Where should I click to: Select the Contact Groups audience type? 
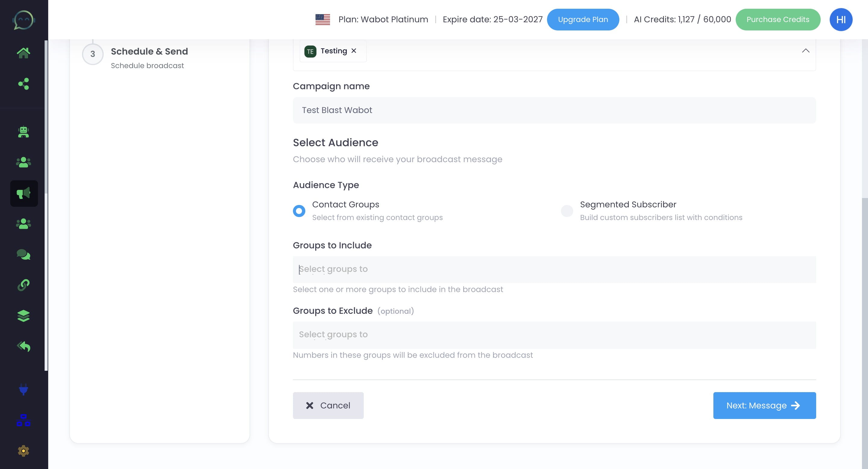point(299,211)
